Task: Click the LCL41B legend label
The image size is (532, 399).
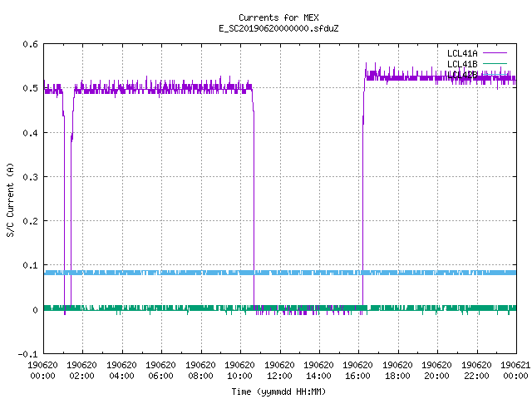Action: coord(462,64)
